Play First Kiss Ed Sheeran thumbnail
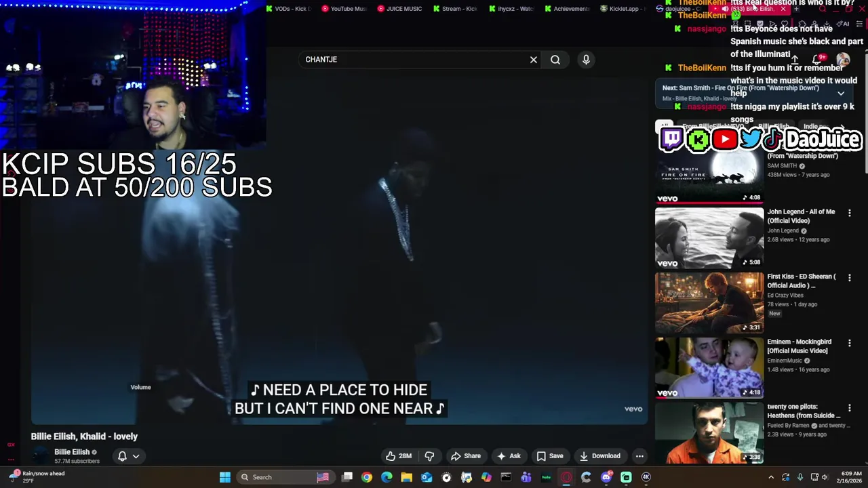This screenshot has height=488, width=868. [709, 303]
